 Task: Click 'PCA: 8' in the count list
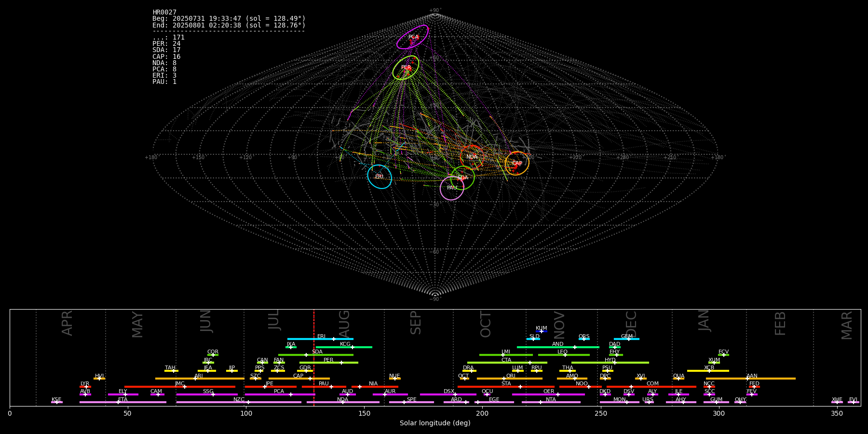click(x=164, y=69)
